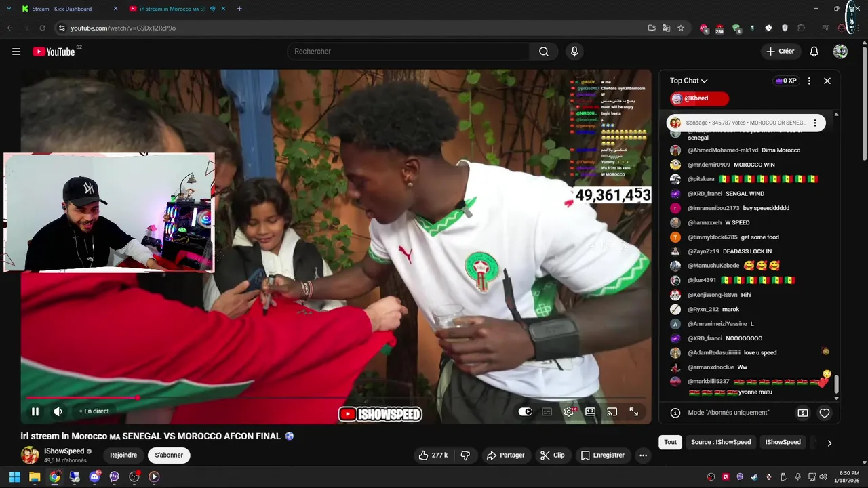Close the live chat panel
868x488 pixels.
coord(827,81)
